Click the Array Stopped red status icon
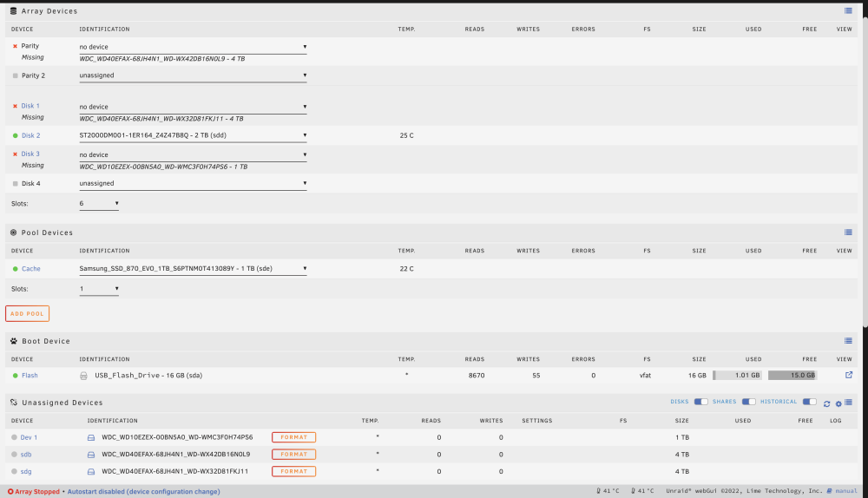This screenshot has width=868, height=498. [x=10, y=491]
